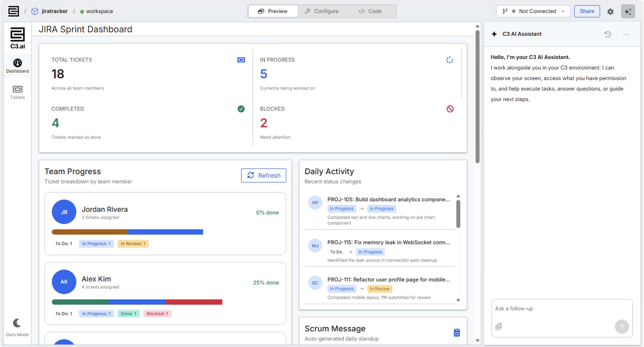
Task: Click the C3.ai sidebar logo
Action: [x=18, y=38]
